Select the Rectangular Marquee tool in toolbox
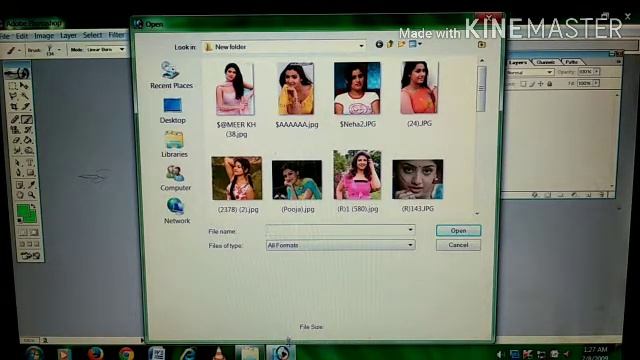The width and height of the screenshot is (640, 360). tap(12, 86)
